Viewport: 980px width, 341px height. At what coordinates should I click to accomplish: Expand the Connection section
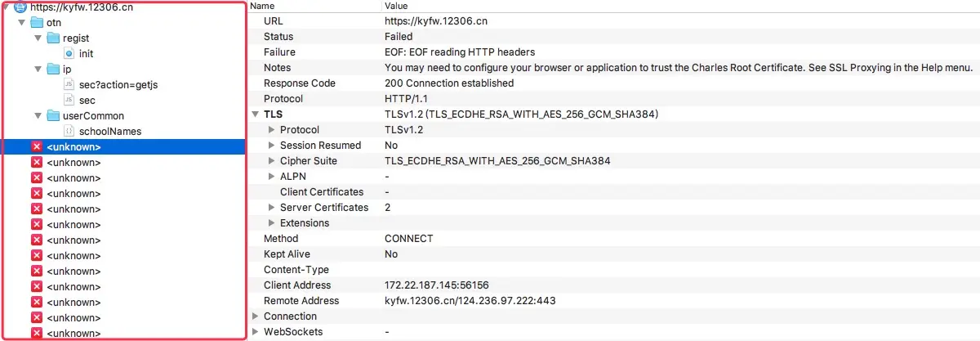(256, 316)
